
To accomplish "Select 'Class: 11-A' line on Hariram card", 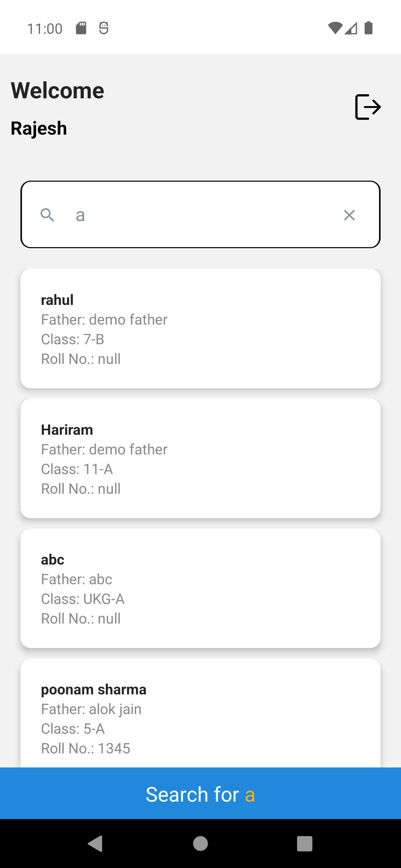I will click(x=77, y=469).
